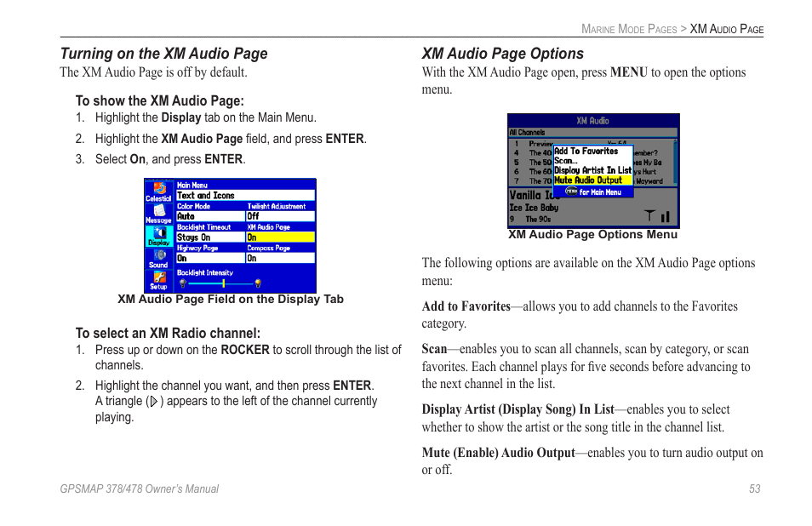812x526 pixels.
Task: Click the triangle play indicator symbol
Action: click(154, 401)
